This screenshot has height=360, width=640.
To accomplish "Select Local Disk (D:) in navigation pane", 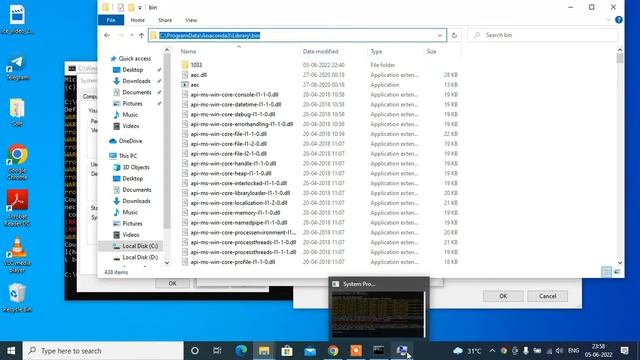I will [x=140, y=258].
